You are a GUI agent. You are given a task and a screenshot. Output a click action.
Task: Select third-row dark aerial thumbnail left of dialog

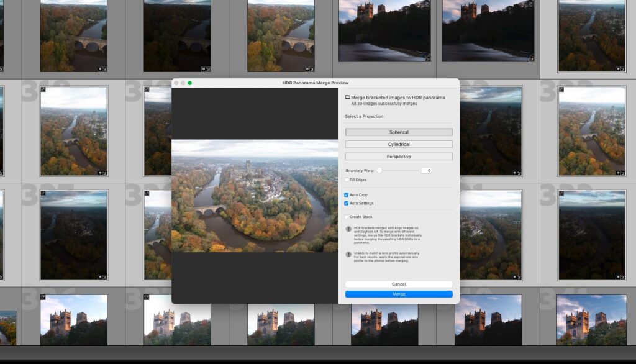(x=74, y=235)
